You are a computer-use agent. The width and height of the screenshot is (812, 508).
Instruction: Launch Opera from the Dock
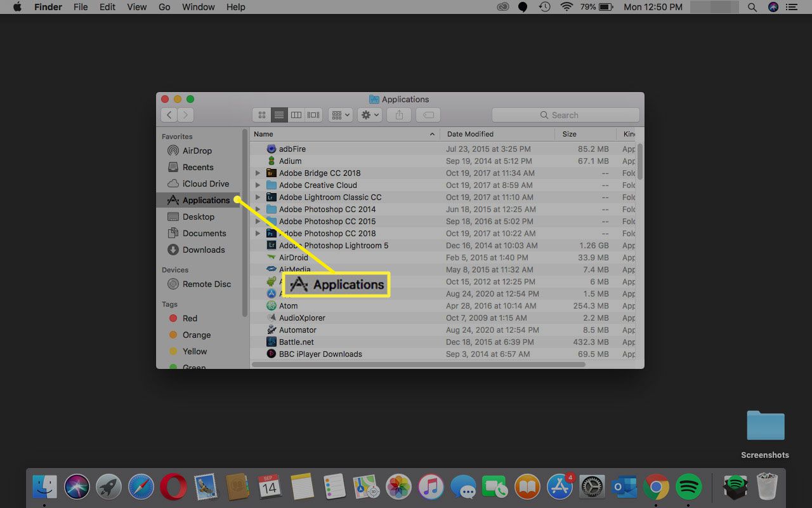pyautogui.click(x=173, y=488)
